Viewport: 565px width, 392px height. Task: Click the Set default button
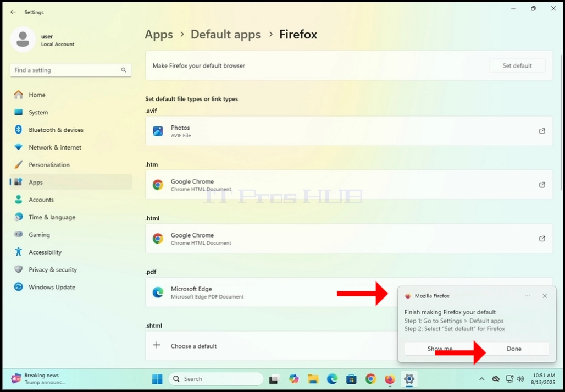[517, 65]
